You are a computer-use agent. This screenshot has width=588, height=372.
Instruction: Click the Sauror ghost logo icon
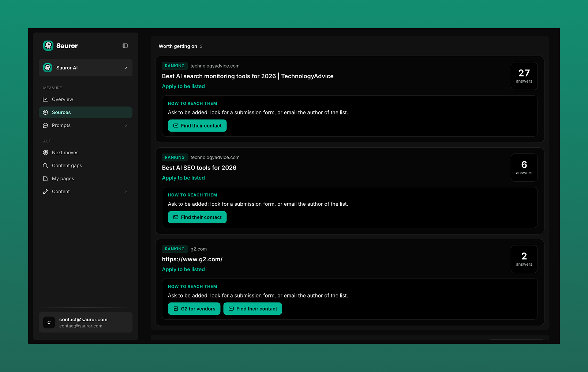(x=48, y=46)
